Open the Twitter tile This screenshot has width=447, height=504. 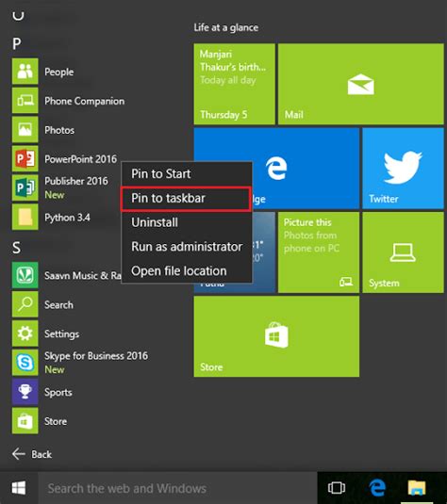[404, 169]
